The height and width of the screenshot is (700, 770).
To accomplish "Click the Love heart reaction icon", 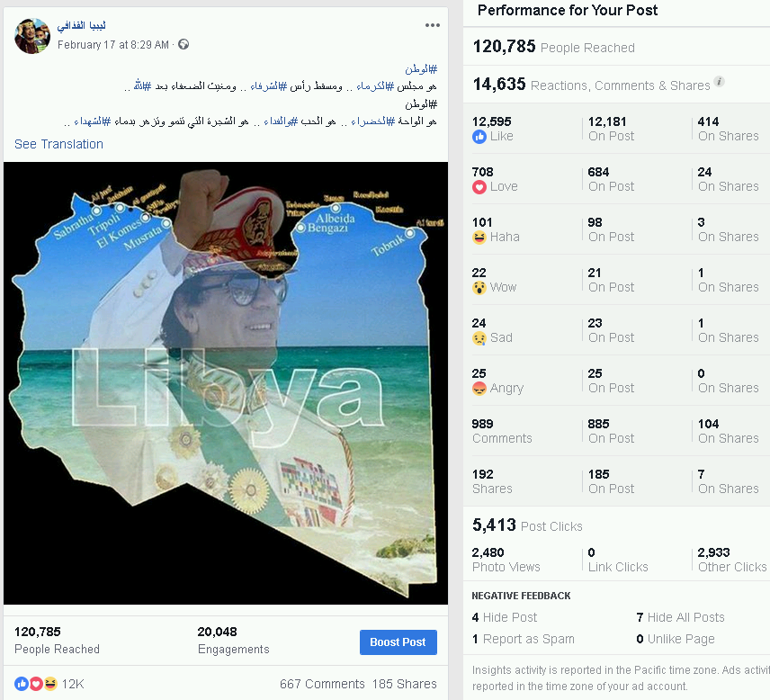I will point(479,187).
